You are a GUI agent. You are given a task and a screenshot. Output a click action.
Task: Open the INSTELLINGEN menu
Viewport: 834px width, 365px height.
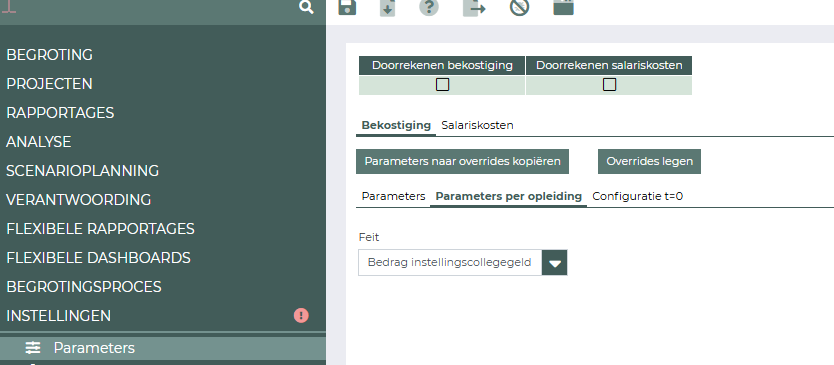tap(59, 316)
